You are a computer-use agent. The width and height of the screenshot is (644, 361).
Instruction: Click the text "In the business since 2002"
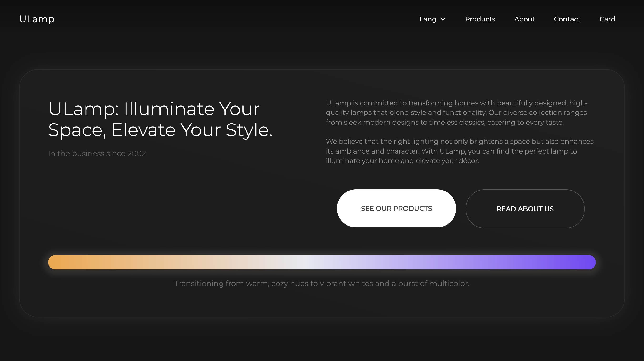pos(97,154)
